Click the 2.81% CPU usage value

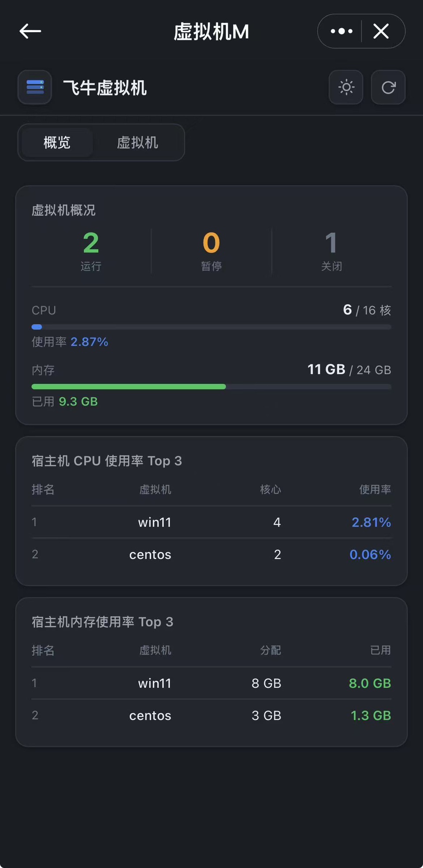point(371,522)
